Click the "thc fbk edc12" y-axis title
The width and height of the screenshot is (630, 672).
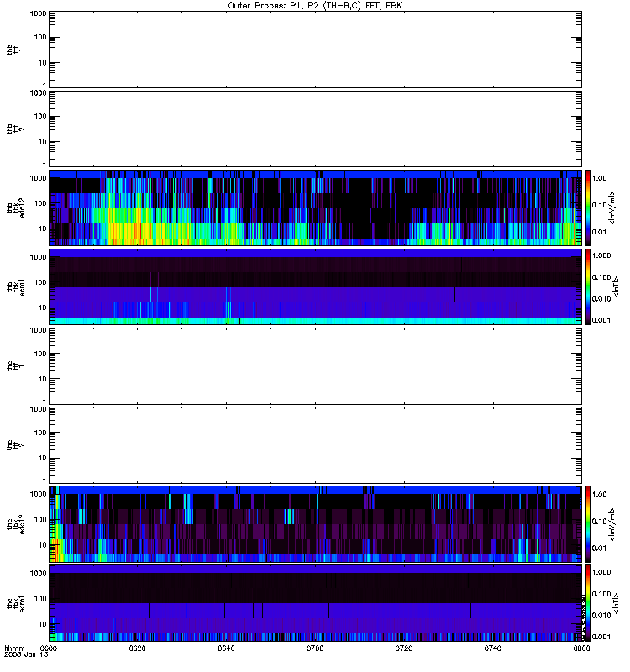[x=15, y=524]
